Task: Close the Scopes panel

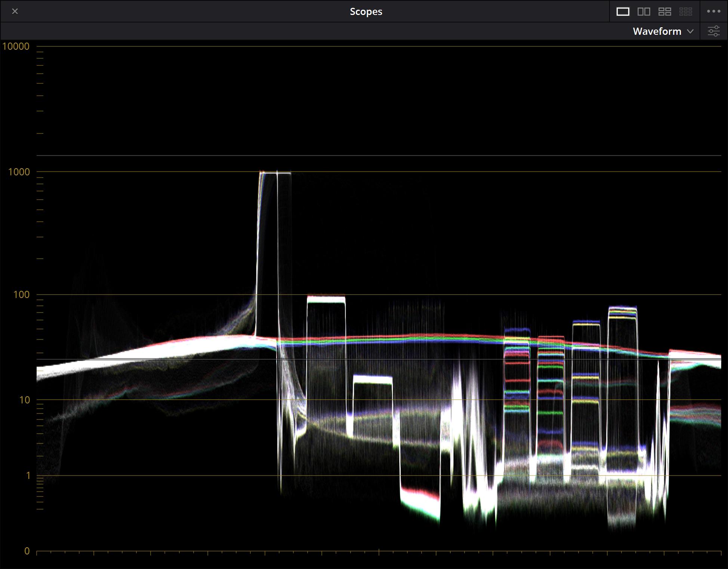Action: pos(15,11)
